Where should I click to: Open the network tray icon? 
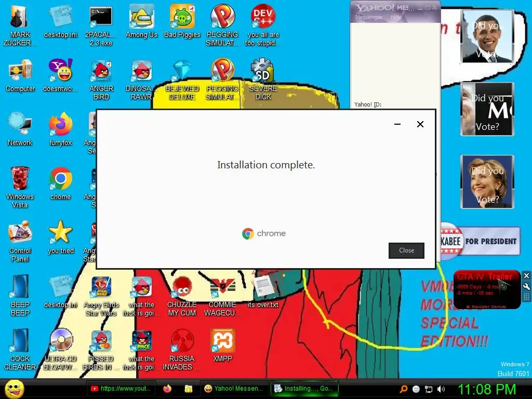[429, 389]
